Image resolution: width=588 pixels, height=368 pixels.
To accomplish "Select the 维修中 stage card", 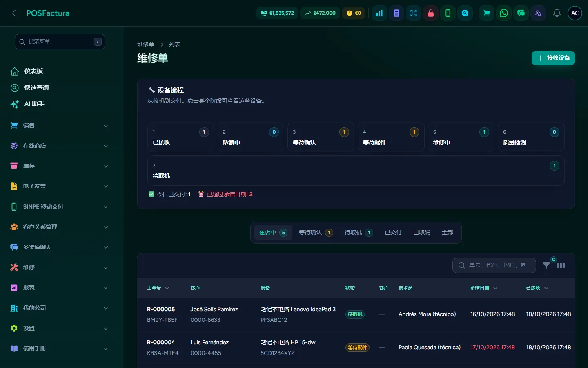I will (461, 137).
